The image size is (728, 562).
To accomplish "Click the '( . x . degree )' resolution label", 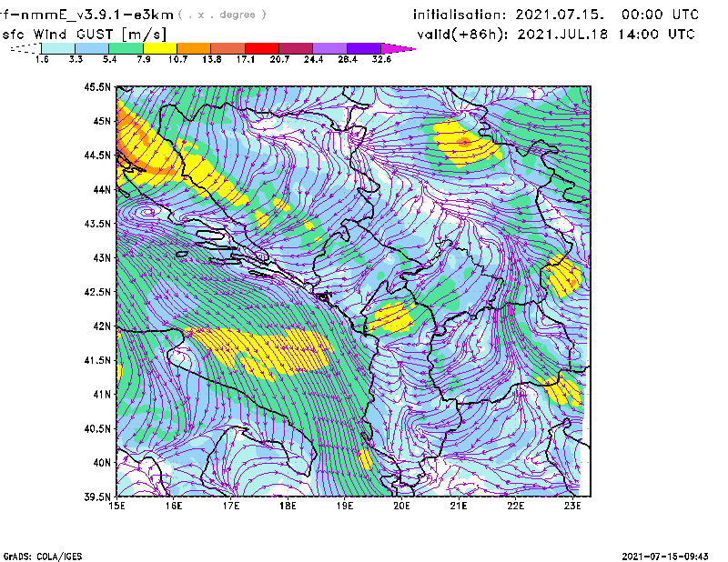I will click(222, 15).
